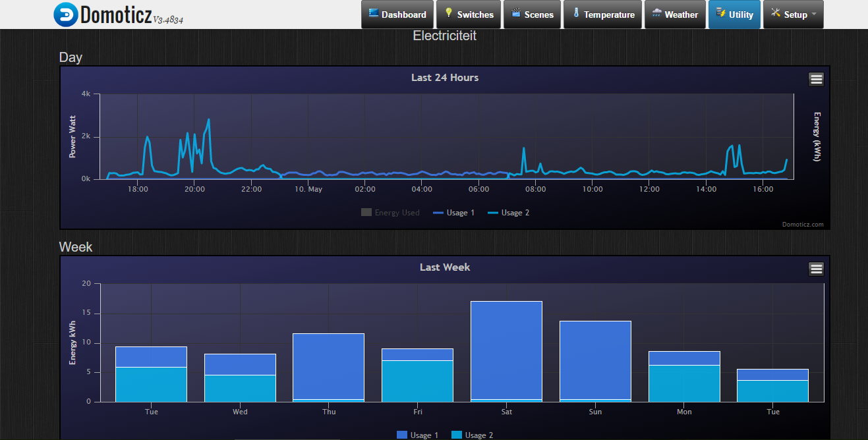
Task: Click the Energy kWh Week axis title
Action: 72,343
